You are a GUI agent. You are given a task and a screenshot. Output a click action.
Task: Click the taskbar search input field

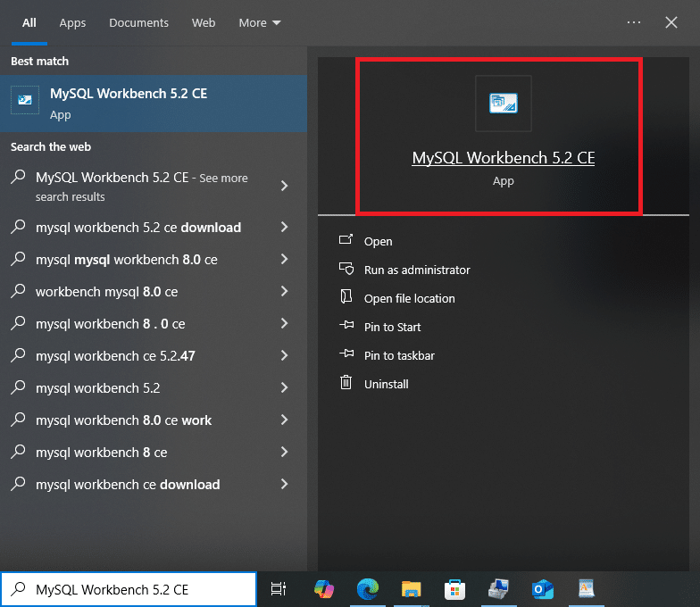click(x=129, y=589)
